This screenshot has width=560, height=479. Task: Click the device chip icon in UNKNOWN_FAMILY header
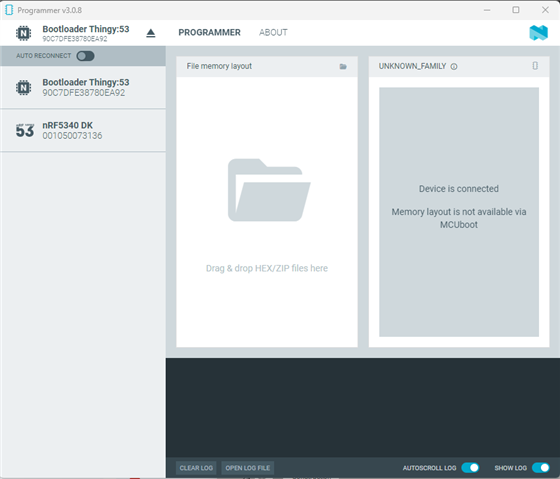pyautogui.click(x=535, y=66)
